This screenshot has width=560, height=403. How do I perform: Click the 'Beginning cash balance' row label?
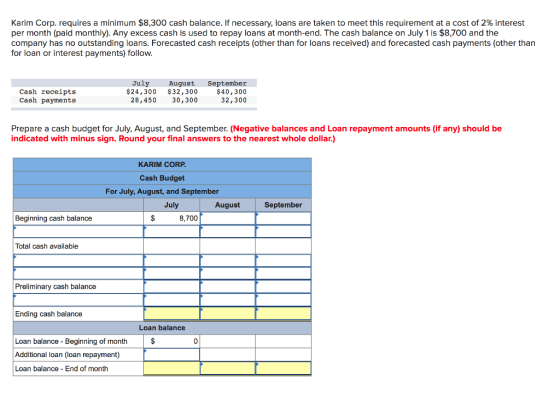click(54, 218)
